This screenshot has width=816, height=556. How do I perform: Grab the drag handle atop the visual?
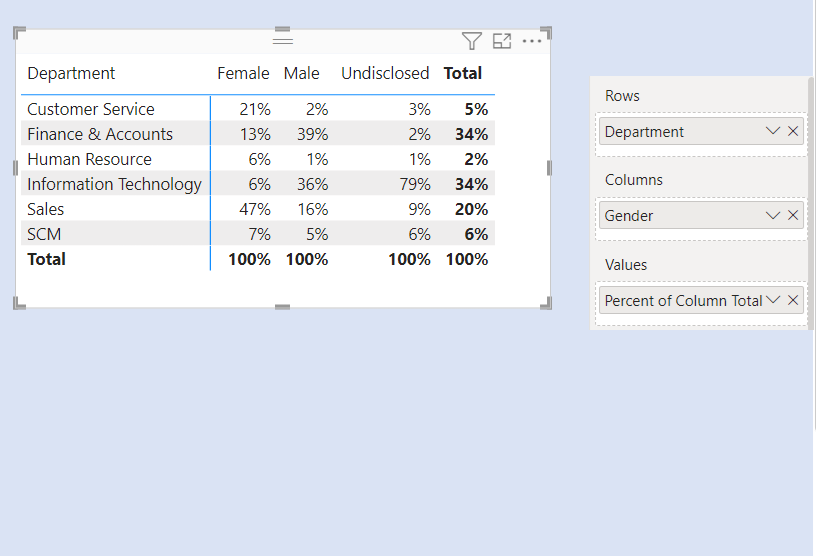(283, 40)
